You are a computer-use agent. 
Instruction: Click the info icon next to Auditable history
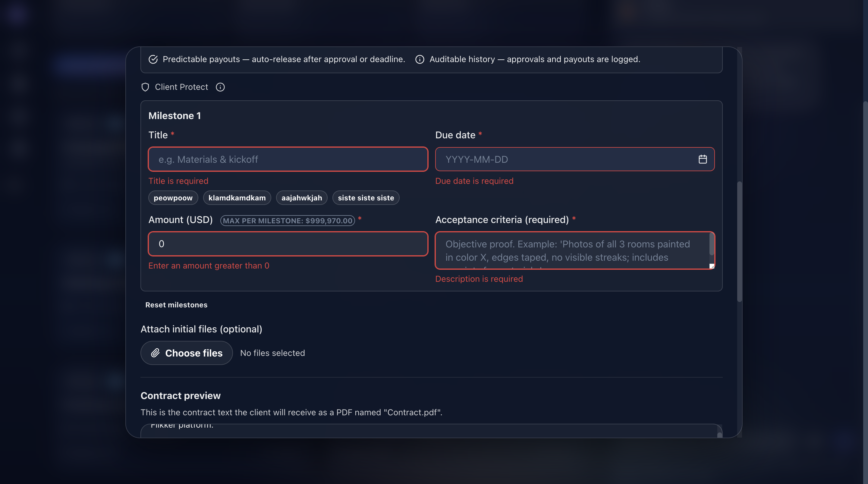click(420, 59)
